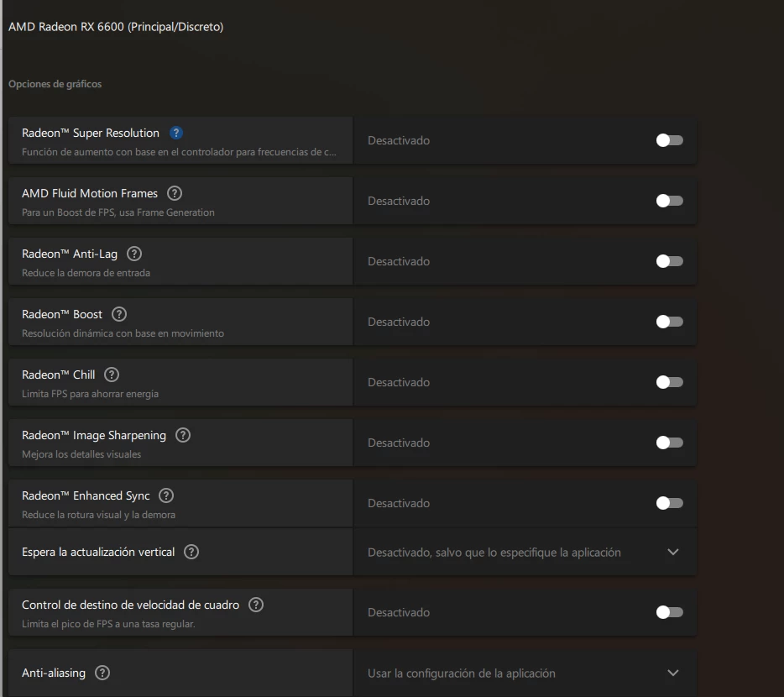
Task: Click the AMD Fluid Motion Frames label
Action: (90, 194)
